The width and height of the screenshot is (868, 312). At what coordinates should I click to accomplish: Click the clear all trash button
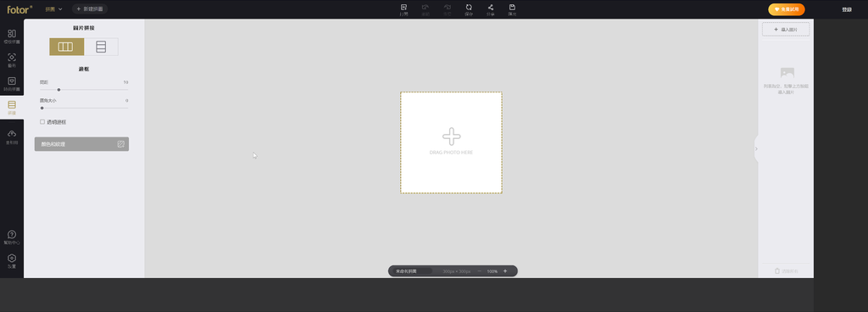(786, 271)
